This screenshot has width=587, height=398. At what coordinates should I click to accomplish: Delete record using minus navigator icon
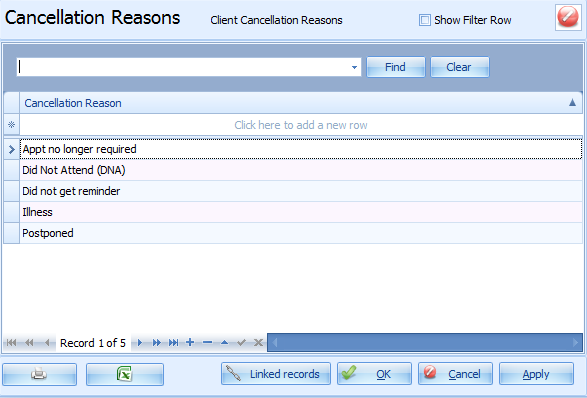click(x=207, y=342)
